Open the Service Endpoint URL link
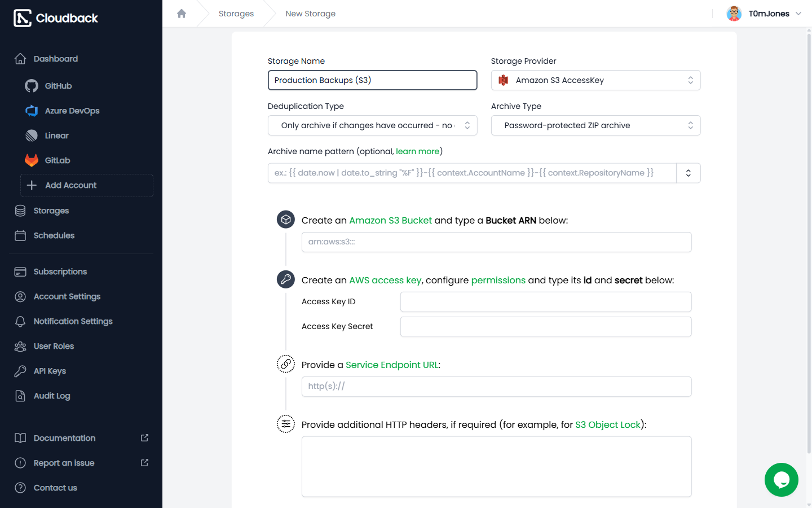 (x=392, y=365)
